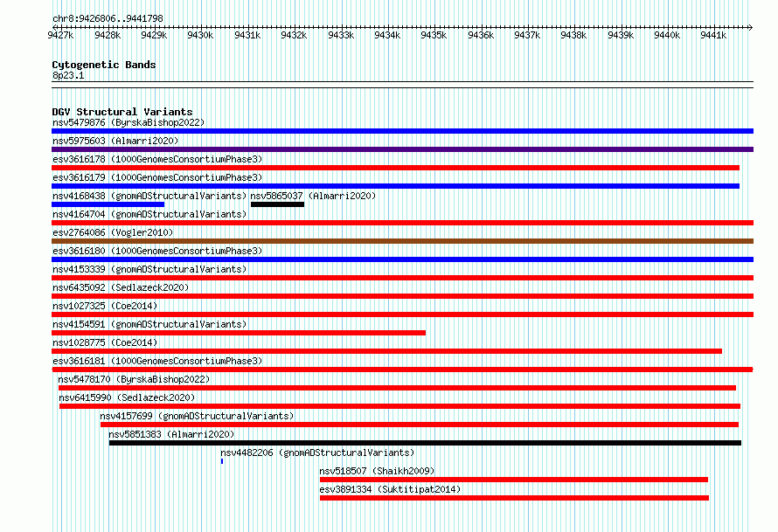Viewport: 778px width, 532px height.
Task: Click the 8p23.1 band label
Action: click(x=68, y=75)
